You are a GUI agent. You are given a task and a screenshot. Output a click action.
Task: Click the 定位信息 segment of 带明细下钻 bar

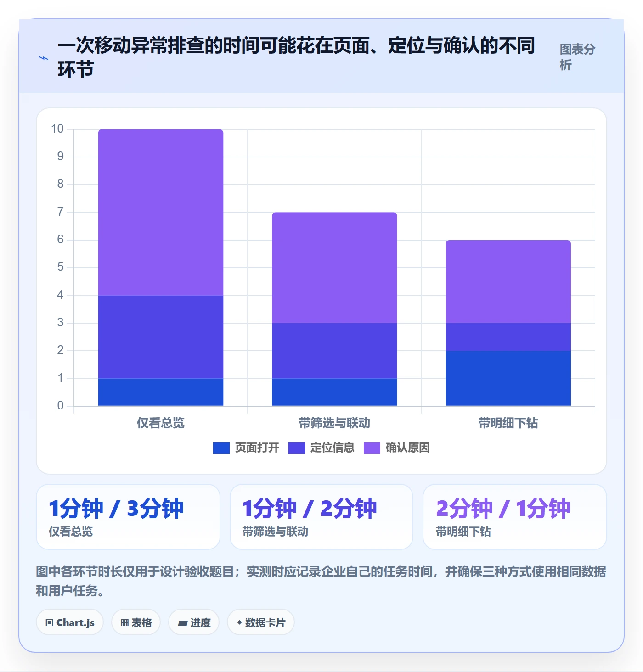508,337
